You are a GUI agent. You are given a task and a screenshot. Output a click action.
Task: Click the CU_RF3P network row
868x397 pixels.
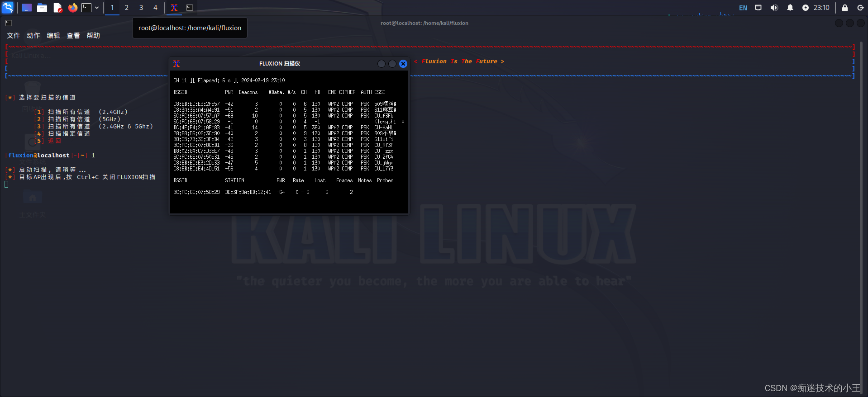283,145
